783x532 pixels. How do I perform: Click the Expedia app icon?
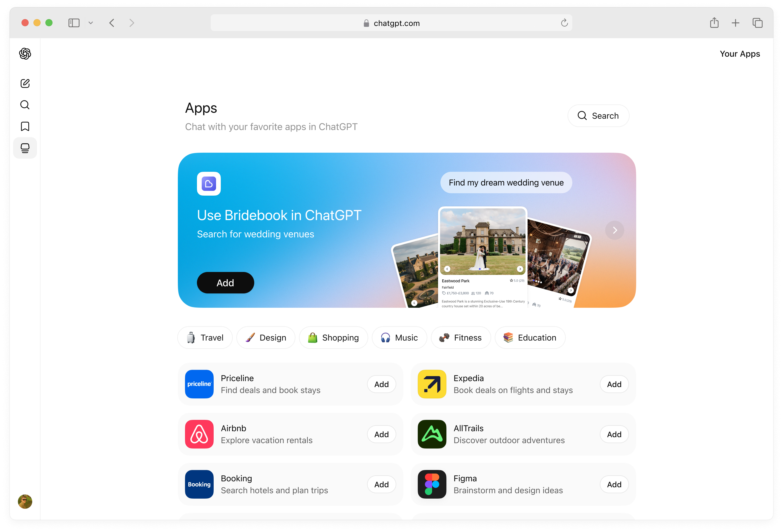pos(431,384)
